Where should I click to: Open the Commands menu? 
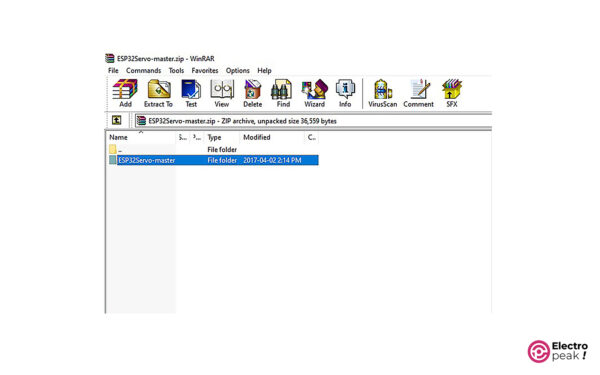[143, 70]
